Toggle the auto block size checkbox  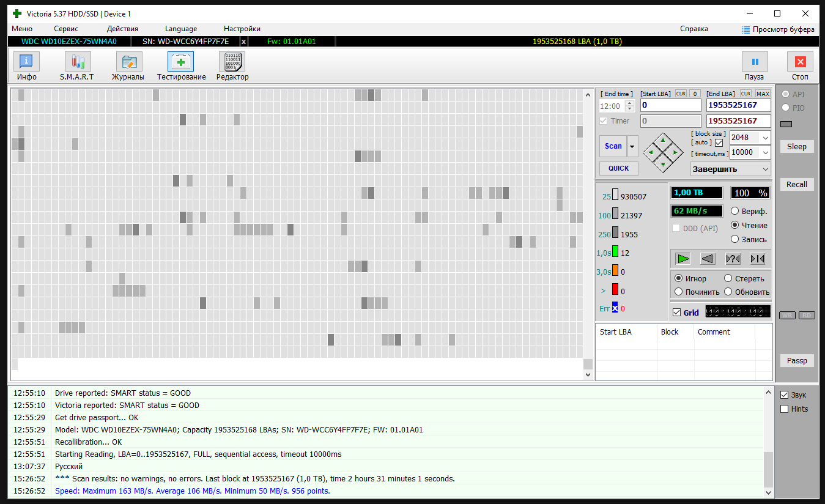point(719,143)
